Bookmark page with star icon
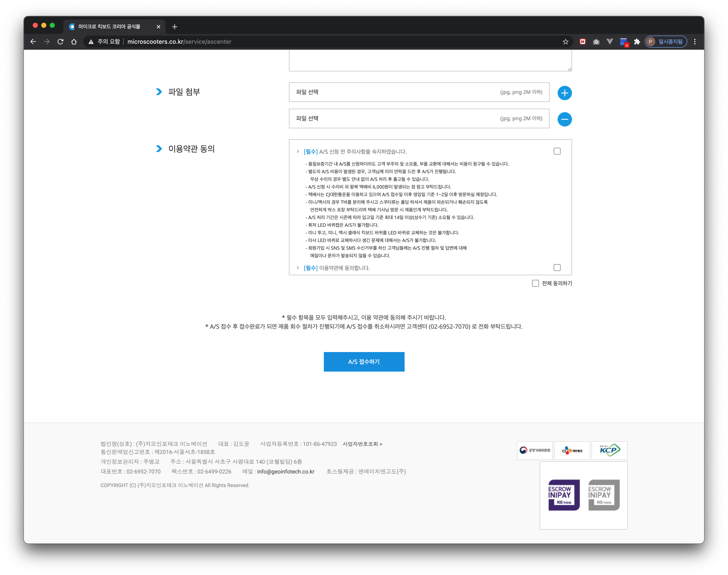 [565, 42]
